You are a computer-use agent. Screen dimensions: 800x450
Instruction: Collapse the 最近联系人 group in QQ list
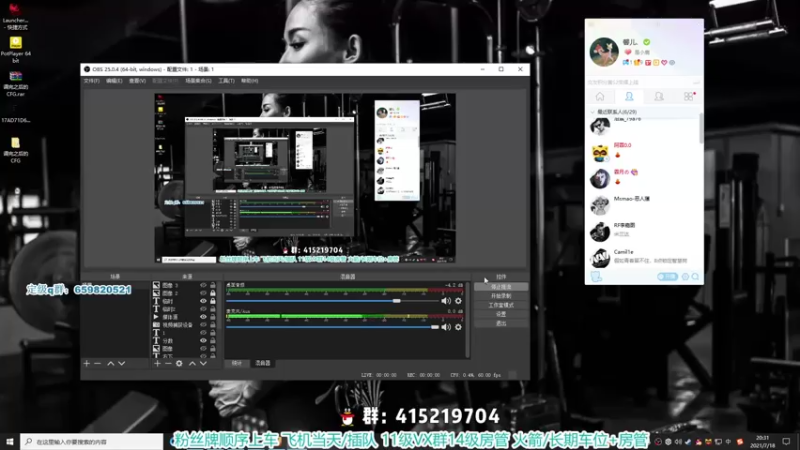pyautogui.click(x=592, y=112)
